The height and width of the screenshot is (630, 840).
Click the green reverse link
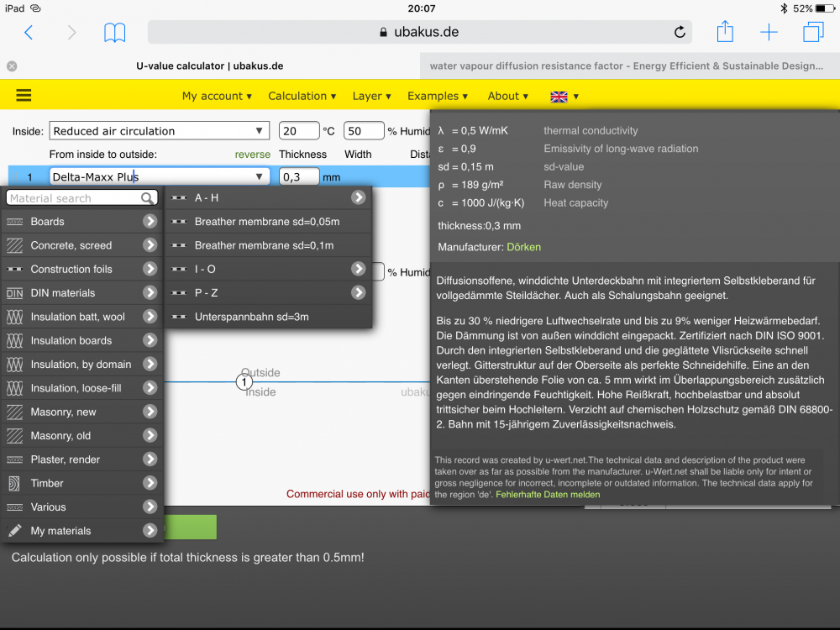252,155
